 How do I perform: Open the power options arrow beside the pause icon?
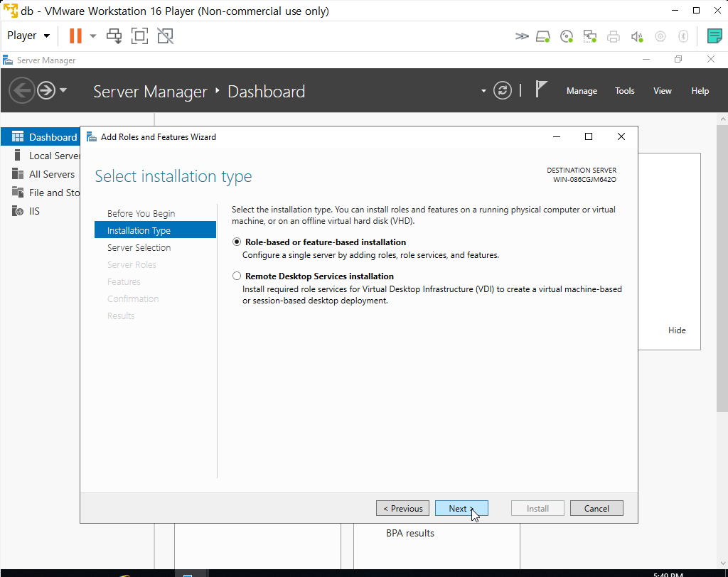click(x=93, y=36)
